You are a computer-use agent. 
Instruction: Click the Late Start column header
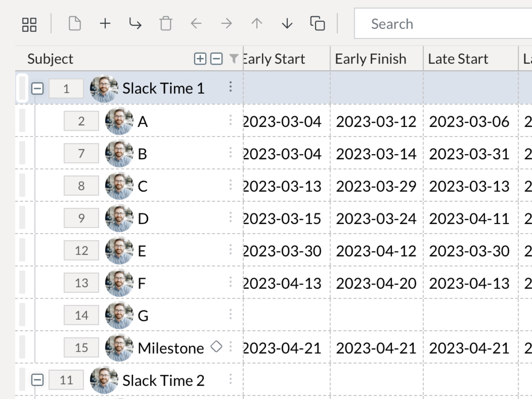458,59
